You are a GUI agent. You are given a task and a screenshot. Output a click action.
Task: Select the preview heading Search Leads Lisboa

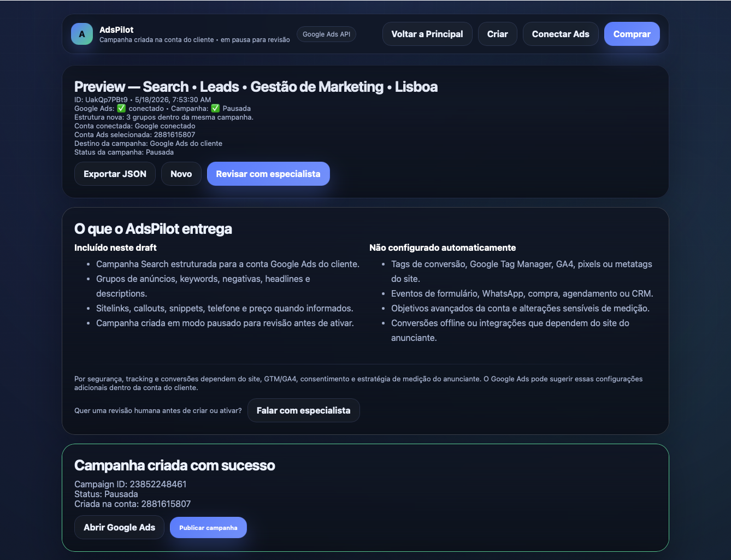coord(256,87)
